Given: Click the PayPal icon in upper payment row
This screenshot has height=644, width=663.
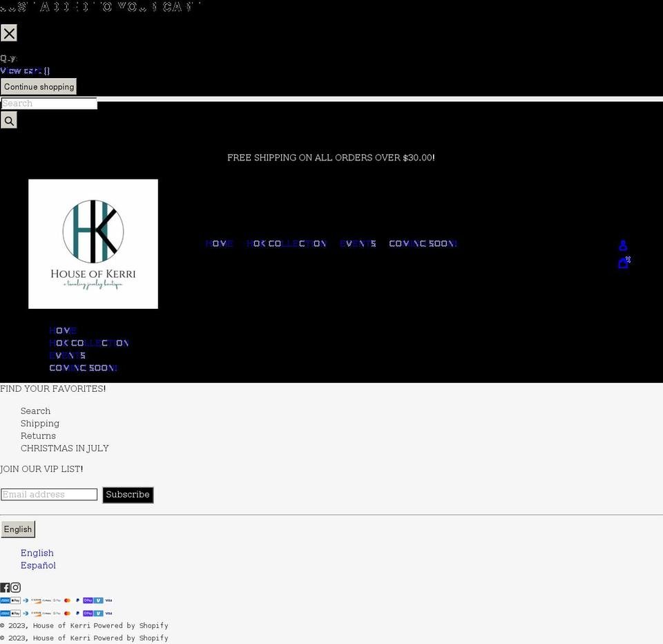Looking at the screenshot, I should [x=78, y=600].
